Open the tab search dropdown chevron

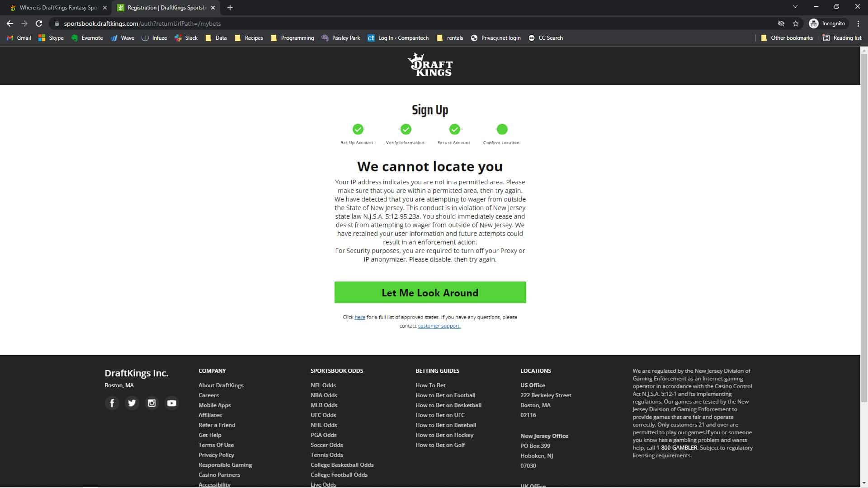coord(795,7)
